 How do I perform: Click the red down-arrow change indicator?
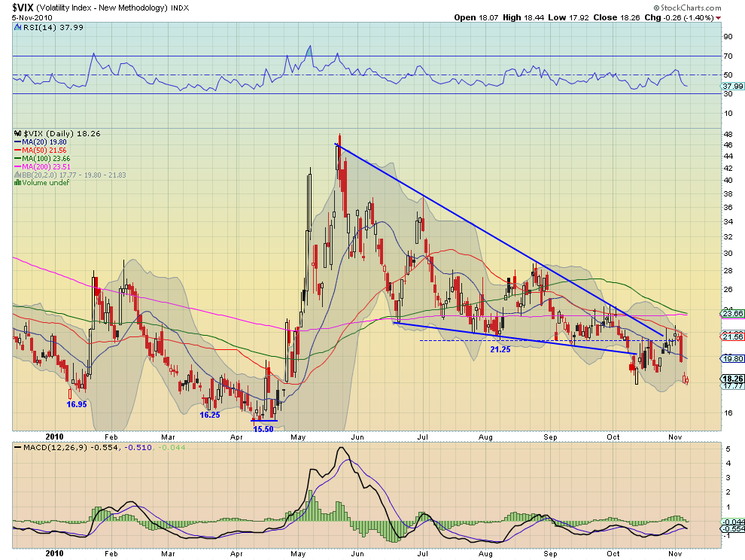(718, 17)
